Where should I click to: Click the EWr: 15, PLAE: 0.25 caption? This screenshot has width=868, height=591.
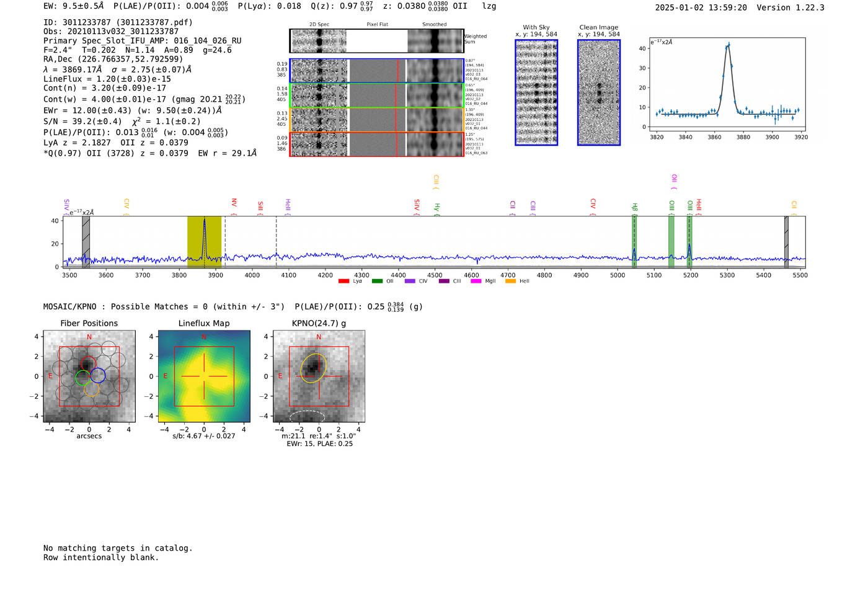(x=319, y=444)
